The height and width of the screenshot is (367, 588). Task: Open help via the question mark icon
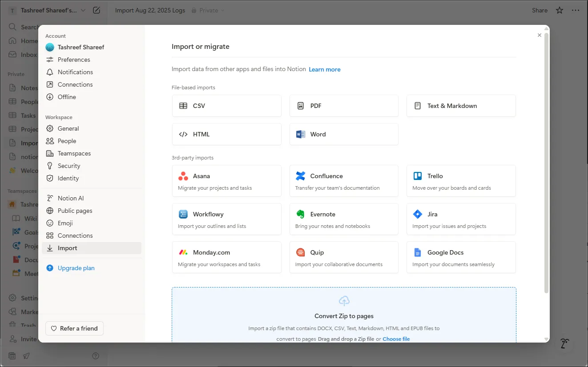96,356
